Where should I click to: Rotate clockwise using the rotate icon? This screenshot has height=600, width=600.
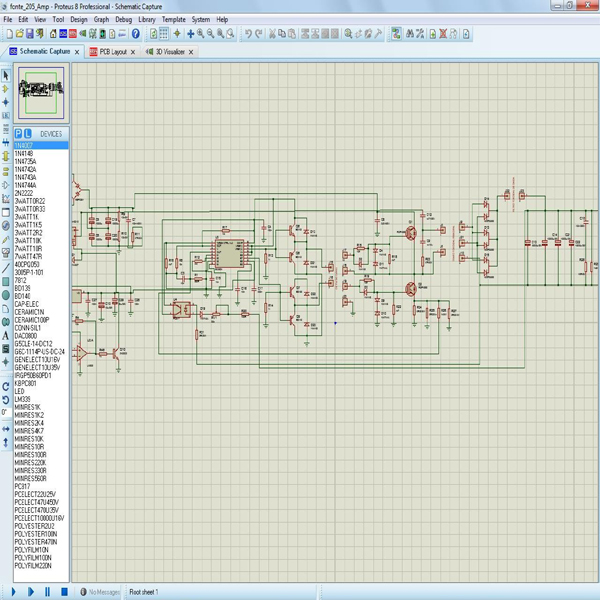point(6,386)
